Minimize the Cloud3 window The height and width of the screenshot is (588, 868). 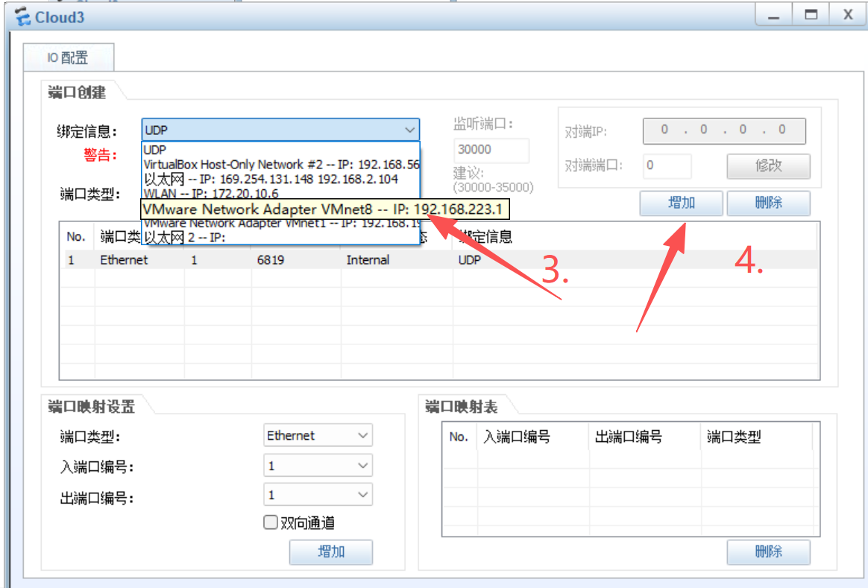773,15
